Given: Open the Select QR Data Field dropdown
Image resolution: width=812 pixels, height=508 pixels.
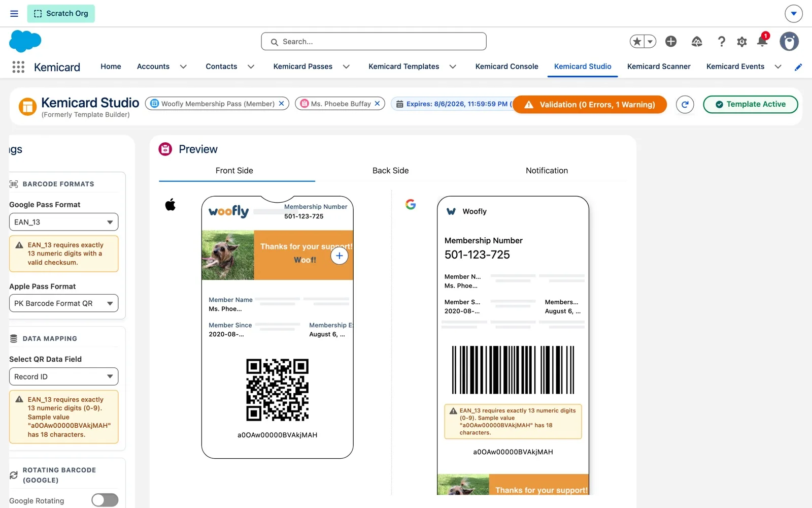Looking at the screenshot, I should click(63, 376).
